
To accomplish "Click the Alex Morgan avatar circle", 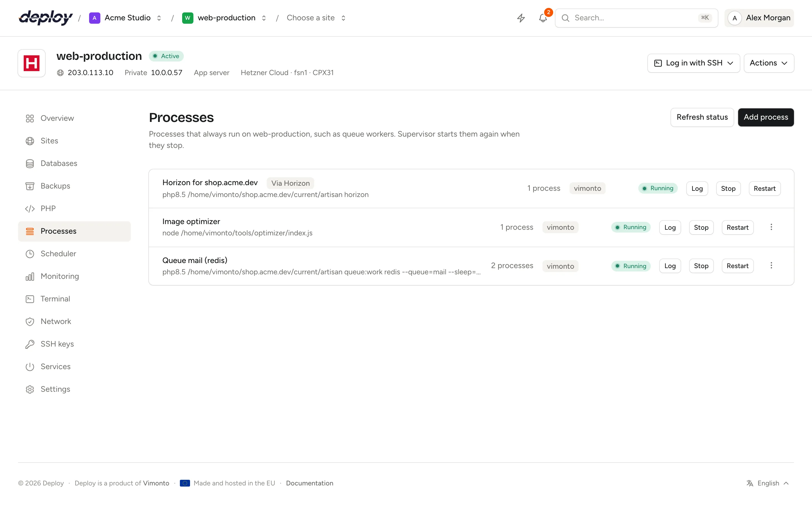I will [734, 18].
